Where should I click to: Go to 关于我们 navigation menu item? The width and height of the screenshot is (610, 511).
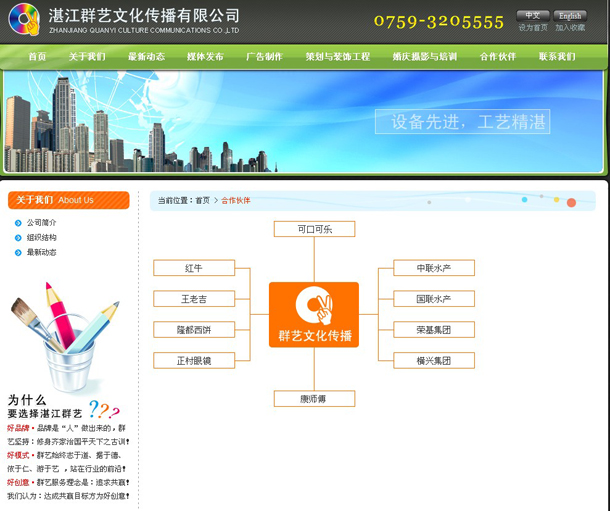[87, 57]
